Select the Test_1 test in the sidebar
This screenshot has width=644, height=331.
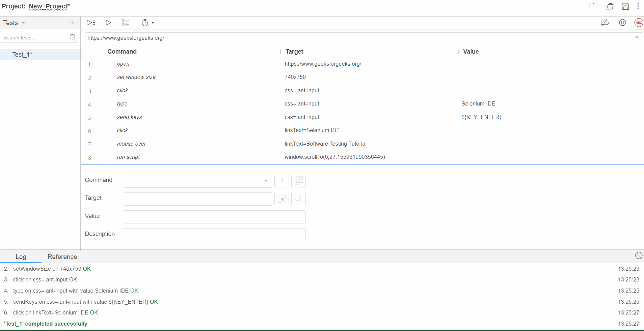[x=22, y=55]
